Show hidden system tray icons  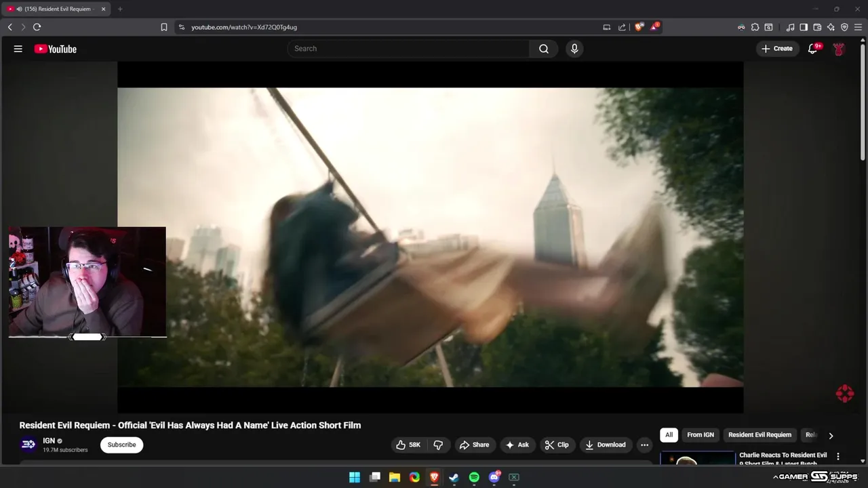point(775,477)
